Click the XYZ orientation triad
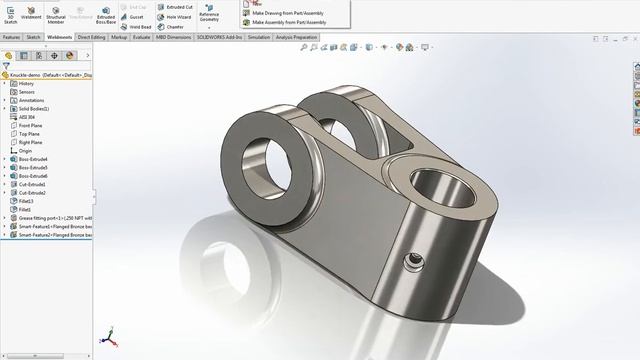640x360 pixels. [109, 337]
